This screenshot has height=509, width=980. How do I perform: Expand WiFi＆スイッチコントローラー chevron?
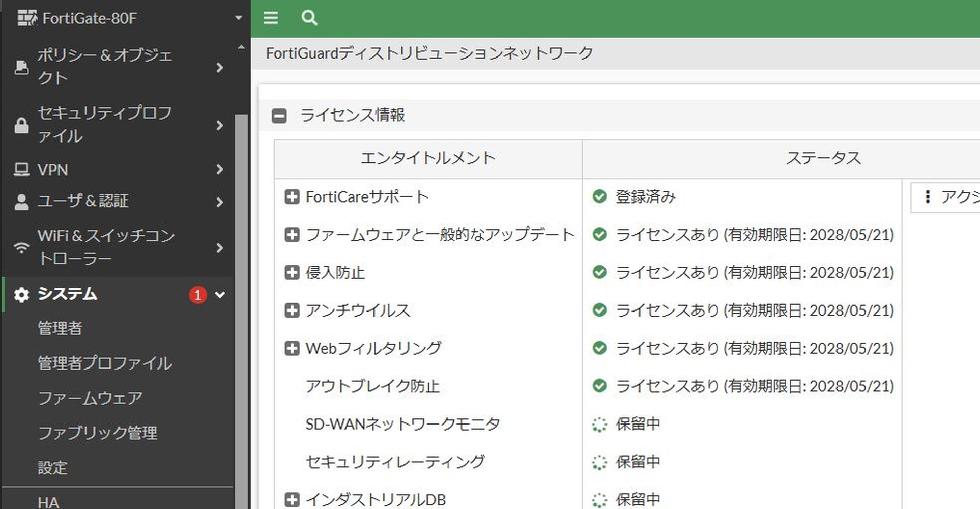click(220, 248)
